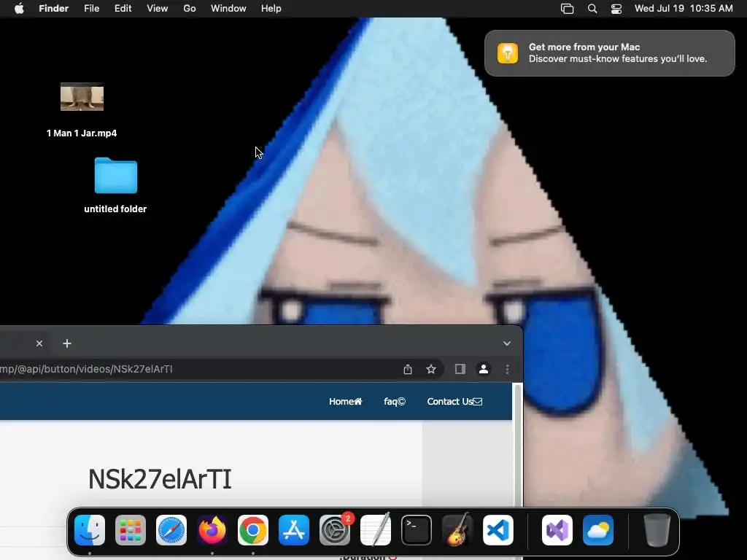Bookmark this page with the star icon

click(431, 369)
